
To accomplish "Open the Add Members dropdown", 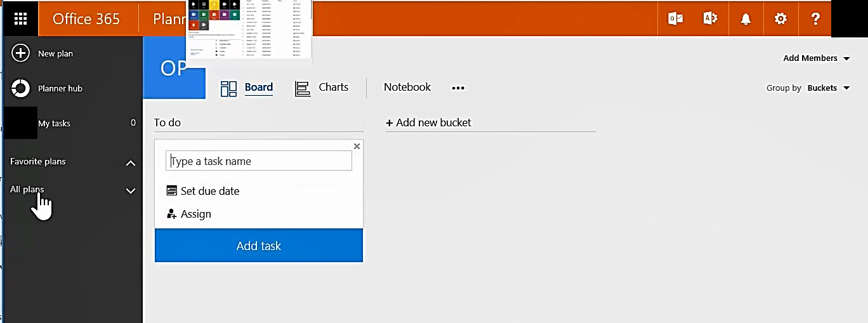I will pyautogui.click(x=816, y=58).
